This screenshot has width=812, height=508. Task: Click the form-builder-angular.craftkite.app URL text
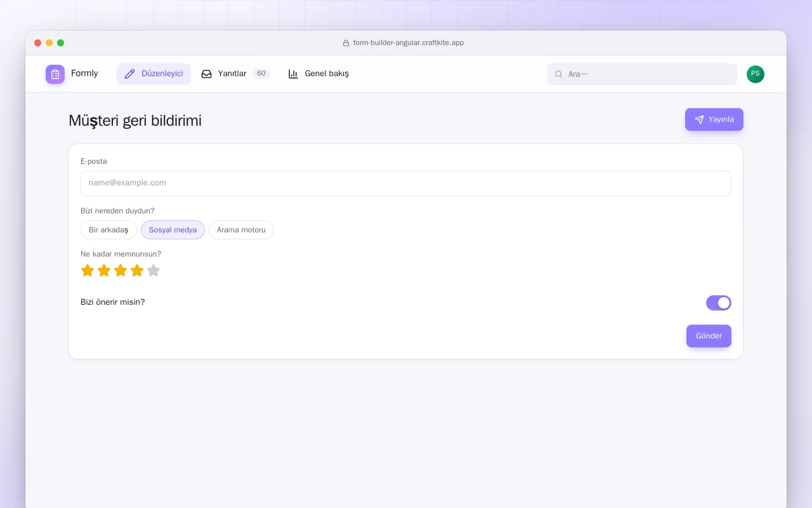pos(409,43)
